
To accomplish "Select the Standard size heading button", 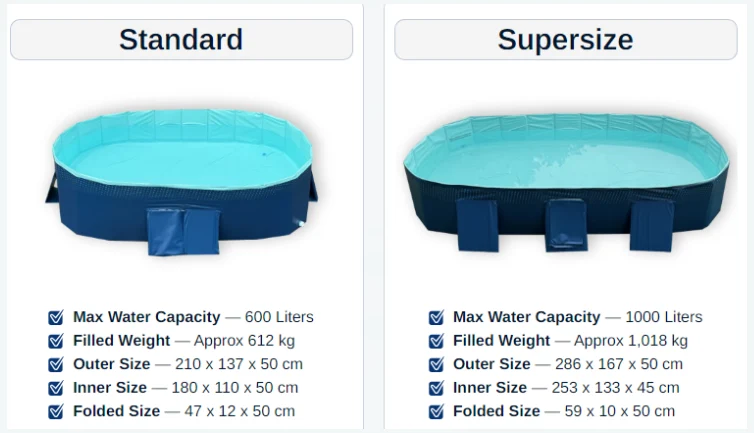I will pos(181,40).
